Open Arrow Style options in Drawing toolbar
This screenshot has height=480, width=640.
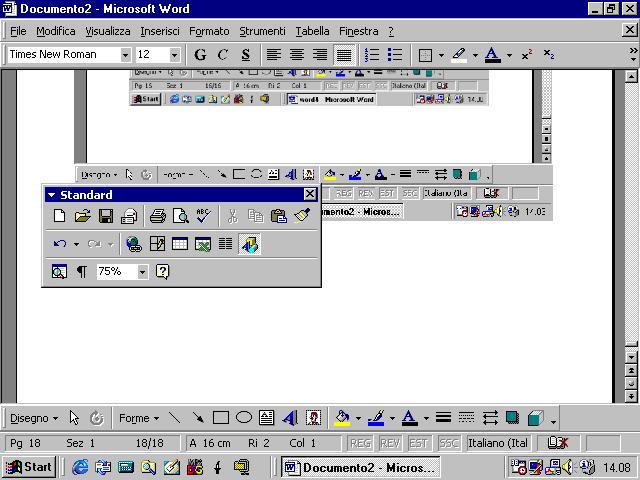(490, 418)
